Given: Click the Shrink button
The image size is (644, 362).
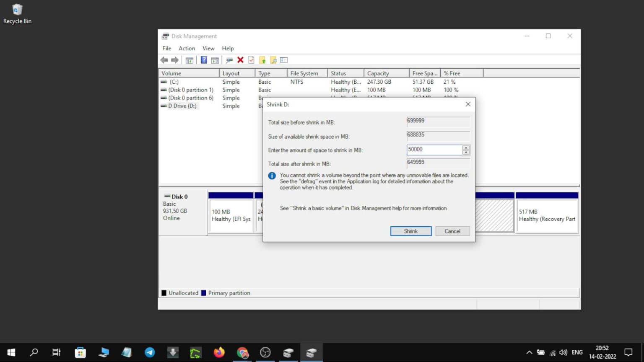Looking at the screenshot, I should click(x=410, y=231).
